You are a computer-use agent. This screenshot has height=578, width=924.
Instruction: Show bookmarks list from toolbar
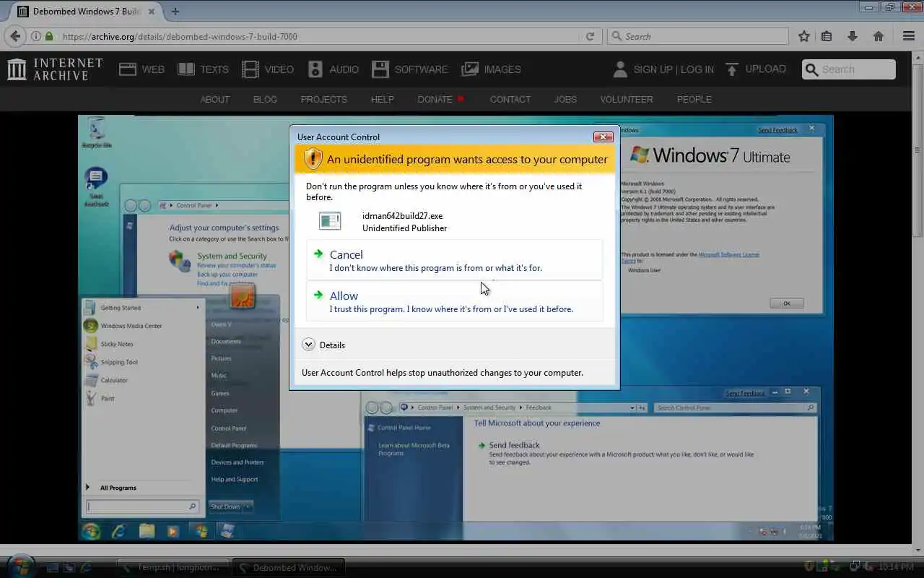tap(827, 36)
